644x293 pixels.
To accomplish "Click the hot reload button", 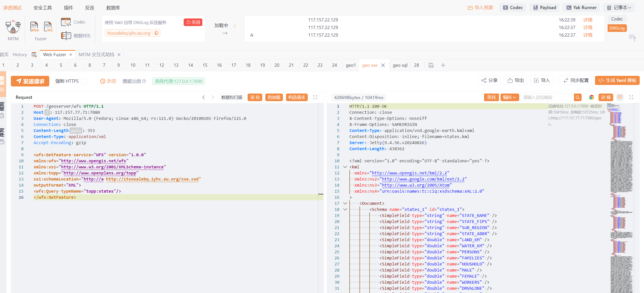I will point(274,97).
